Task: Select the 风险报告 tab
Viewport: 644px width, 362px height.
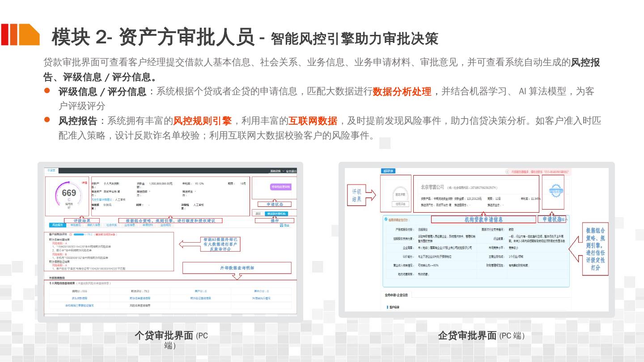Action: 57,225
